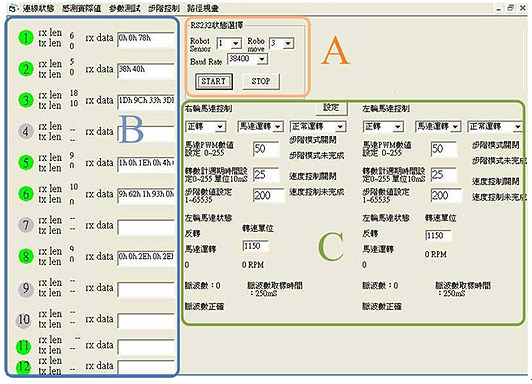Open right wheel 馬達運轉 dropdown
Screen dimensions: 532x384
pos(261,127)
